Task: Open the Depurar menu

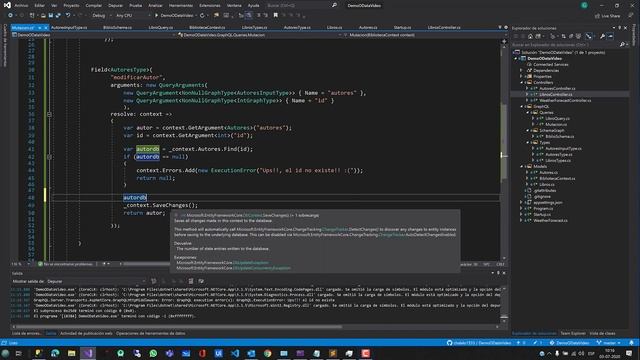Action: coord(116,5)
